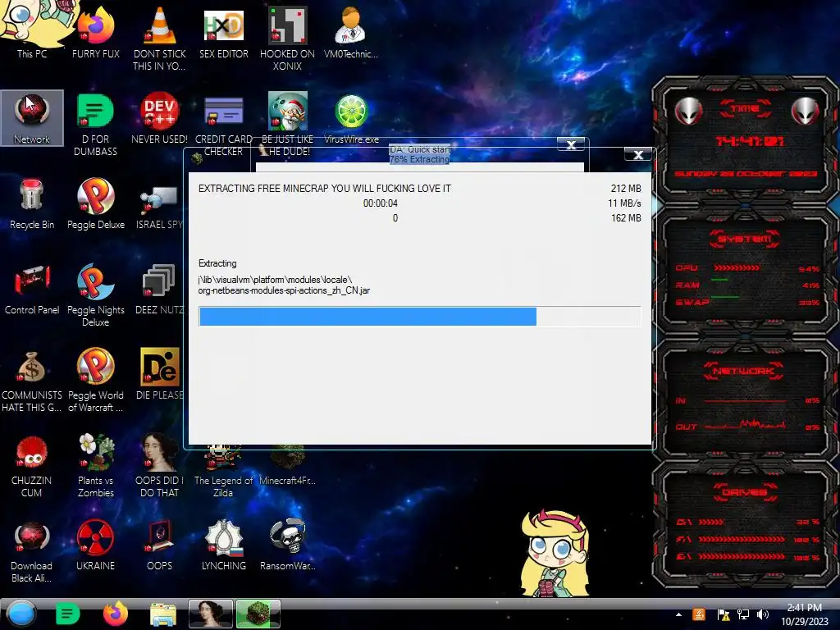Open the FURRY FUX Firefox shortcut
The image size is (840, 630).
tap(95, 32)
